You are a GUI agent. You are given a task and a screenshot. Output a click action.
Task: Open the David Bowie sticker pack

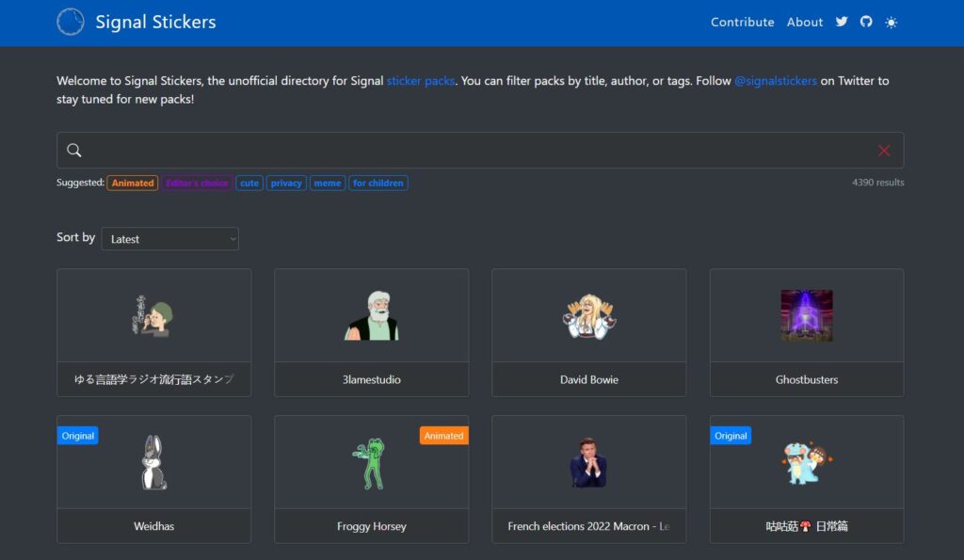(588, 332)
